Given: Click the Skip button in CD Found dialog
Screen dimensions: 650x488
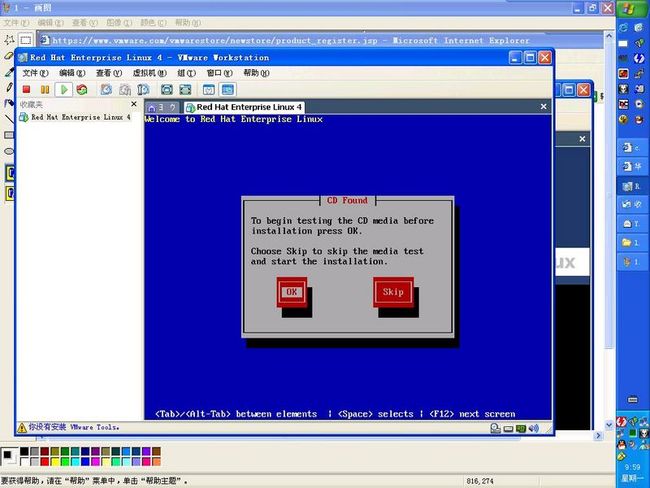Looking at the screenshot, I should [393, 292].
